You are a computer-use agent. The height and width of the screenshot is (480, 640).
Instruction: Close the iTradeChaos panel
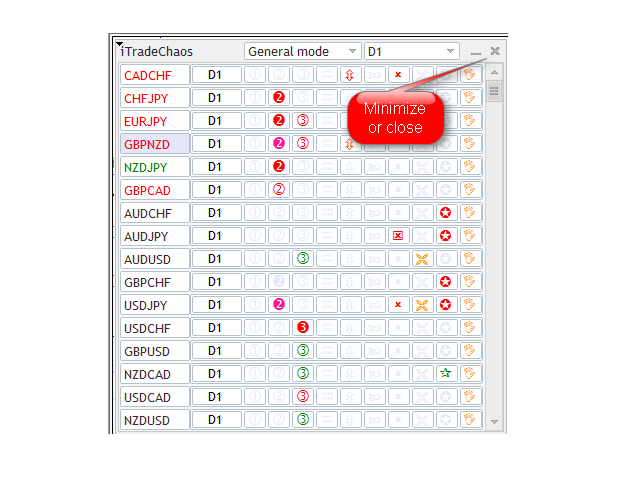pyautogui.click(x=495, y=51)
